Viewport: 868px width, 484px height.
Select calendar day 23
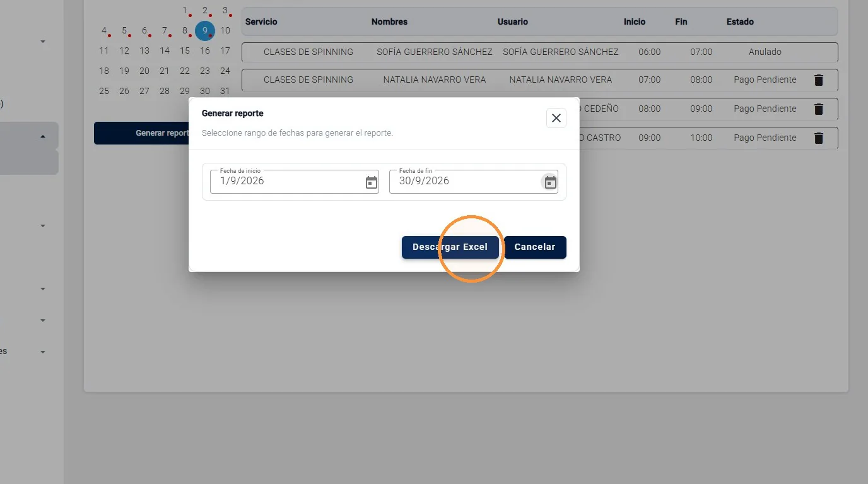click(x=205, y=71)
